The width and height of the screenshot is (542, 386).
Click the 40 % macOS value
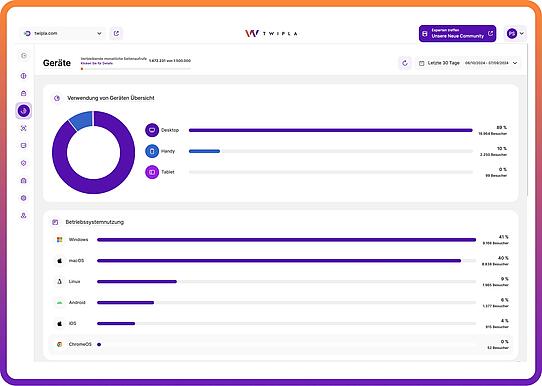pyautogui.click(x=503, y=258)
